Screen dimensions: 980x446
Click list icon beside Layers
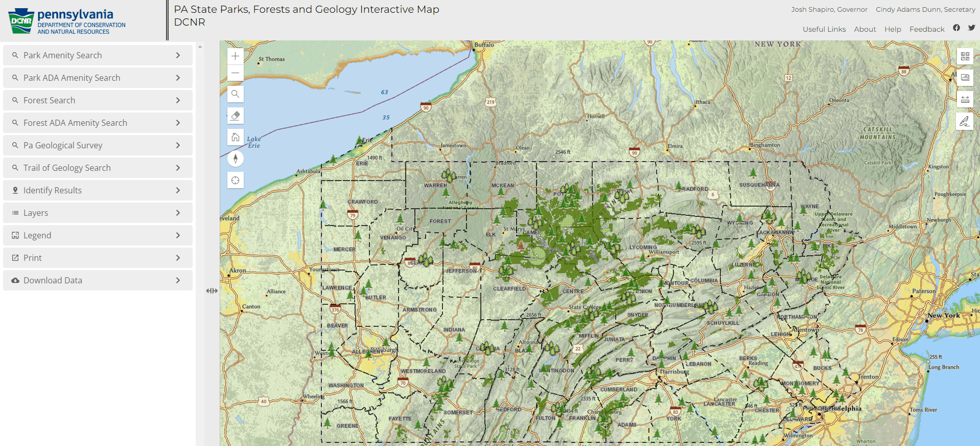[x=15, y=213]
